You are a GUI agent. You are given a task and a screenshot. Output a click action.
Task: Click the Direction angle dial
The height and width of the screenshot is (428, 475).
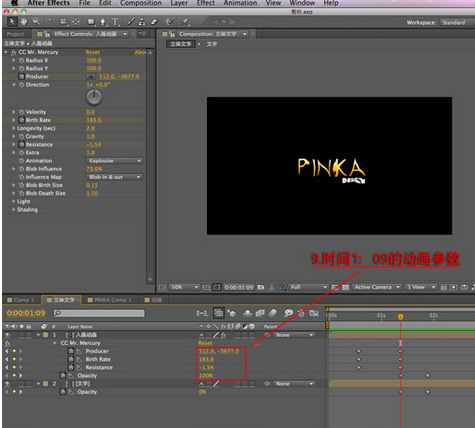click(x=94, y=98)
